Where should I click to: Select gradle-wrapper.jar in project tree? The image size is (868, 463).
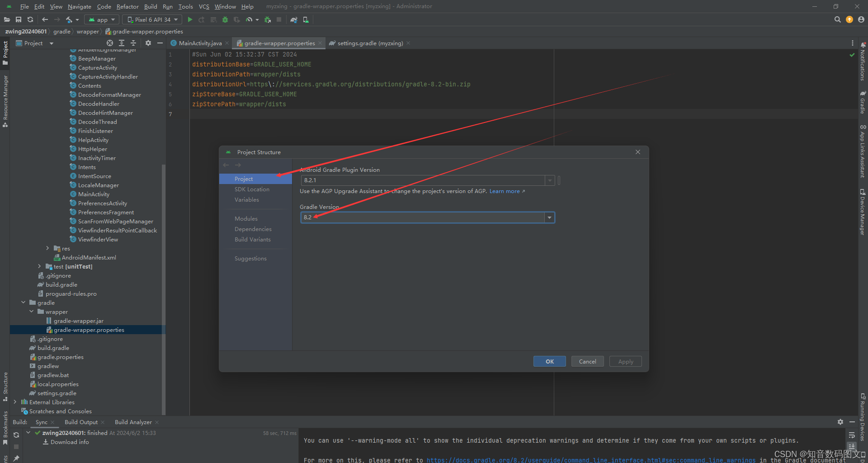click(79, 321)
